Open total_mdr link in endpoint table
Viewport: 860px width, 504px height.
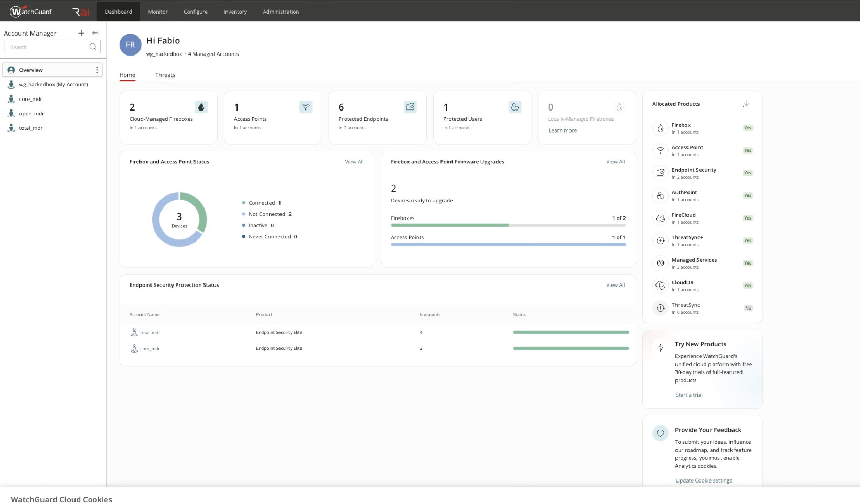(x=150, y=333)
